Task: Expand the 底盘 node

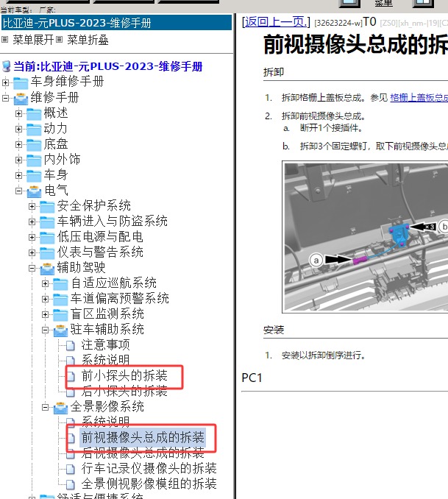Action: [19, 144]
